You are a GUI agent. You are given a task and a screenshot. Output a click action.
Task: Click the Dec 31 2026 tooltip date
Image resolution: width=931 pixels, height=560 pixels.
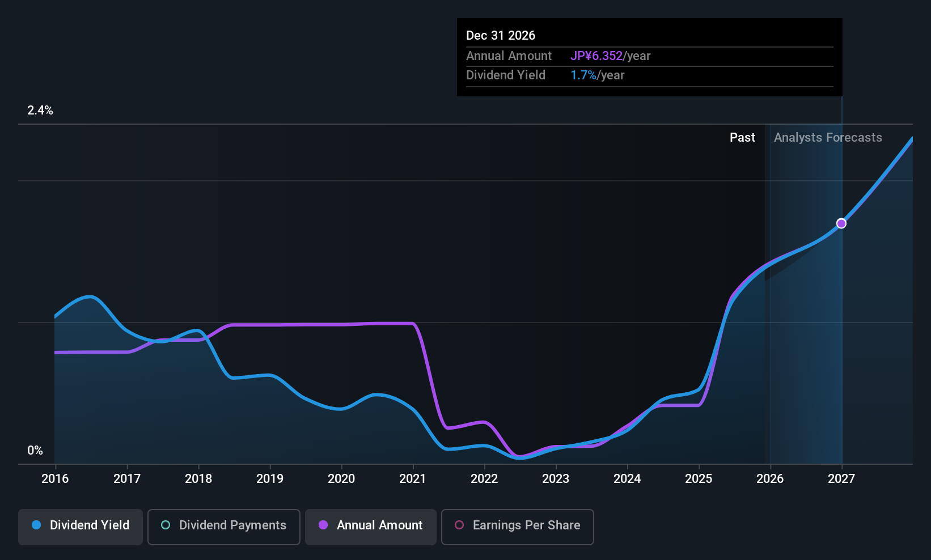coord(501,36)
